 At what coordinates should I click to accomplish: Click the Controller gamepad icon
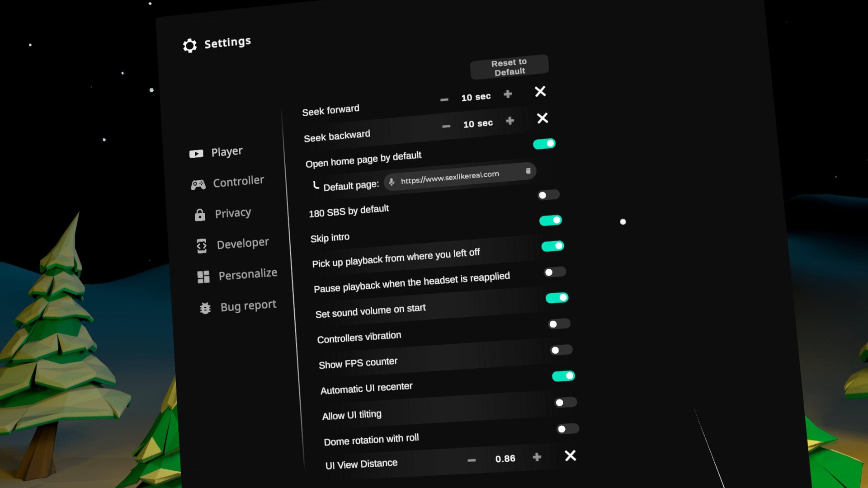pyautogui.click(x=198, y=184)
